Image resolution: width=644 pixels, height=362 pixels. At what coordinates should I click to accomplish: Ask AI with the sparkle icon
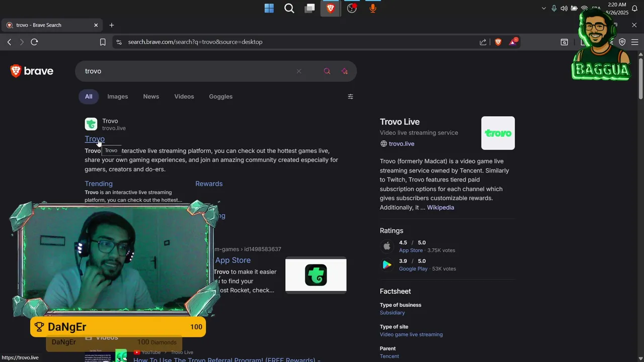tap(345, 71)
